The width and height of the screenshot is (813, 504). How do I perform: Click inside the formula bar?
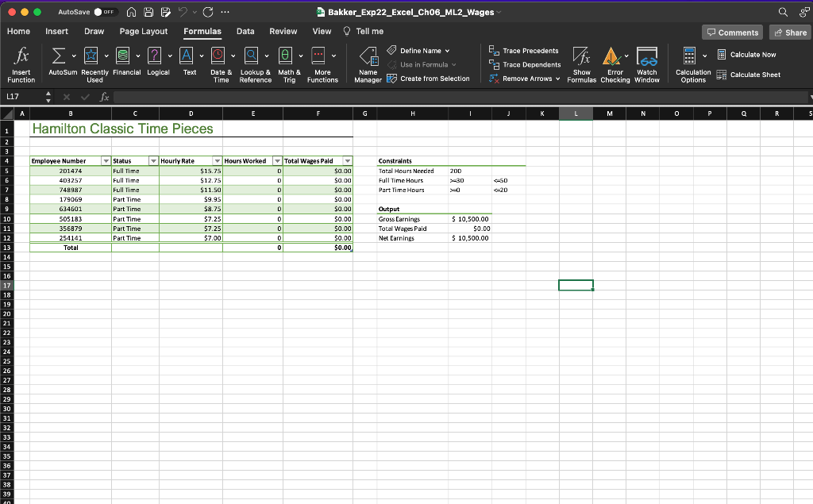[318, 97]
